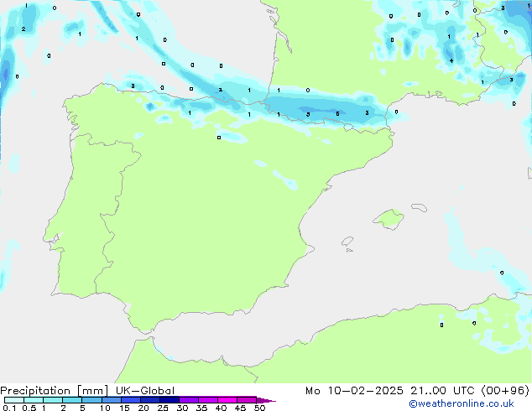This screenshot has height=411, width=532.
Task: Click the 25–30 mm dark blue legend swatch
Action: [169, 400]
